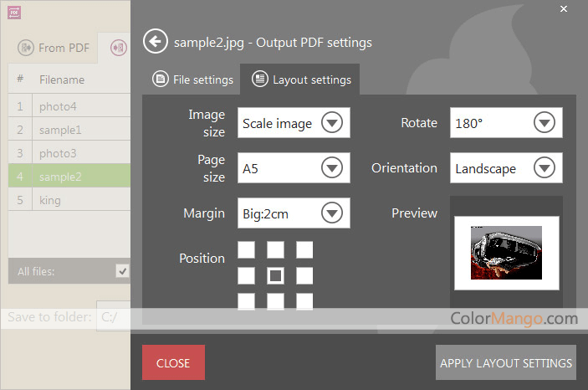The width and height of the screenshot is (588, 390).
Task: Open the Rotate 180° dropdown
Action: click(545, 123)
